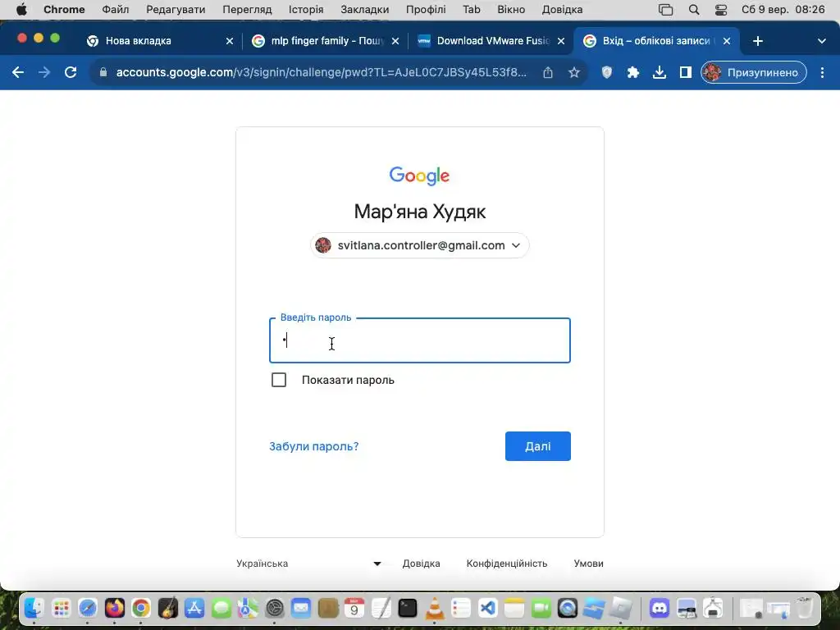Share this page via the share icon
This screenshot has width=840, height=630.
pos(547,72)
